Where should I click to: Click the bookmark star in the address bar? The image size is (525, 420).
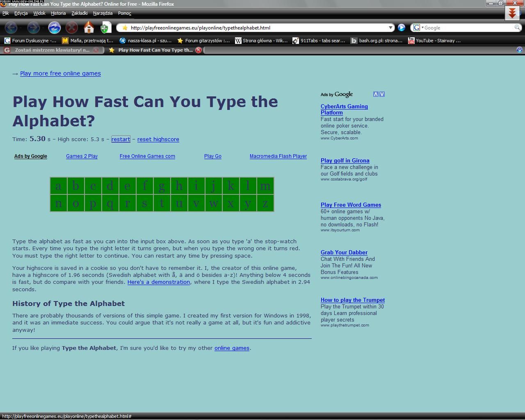coord(125,28)
